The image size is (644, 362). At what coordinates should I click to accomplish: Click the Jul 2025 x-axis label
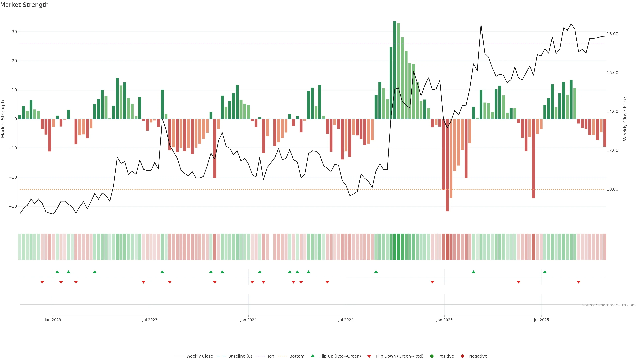pos(541,320)
